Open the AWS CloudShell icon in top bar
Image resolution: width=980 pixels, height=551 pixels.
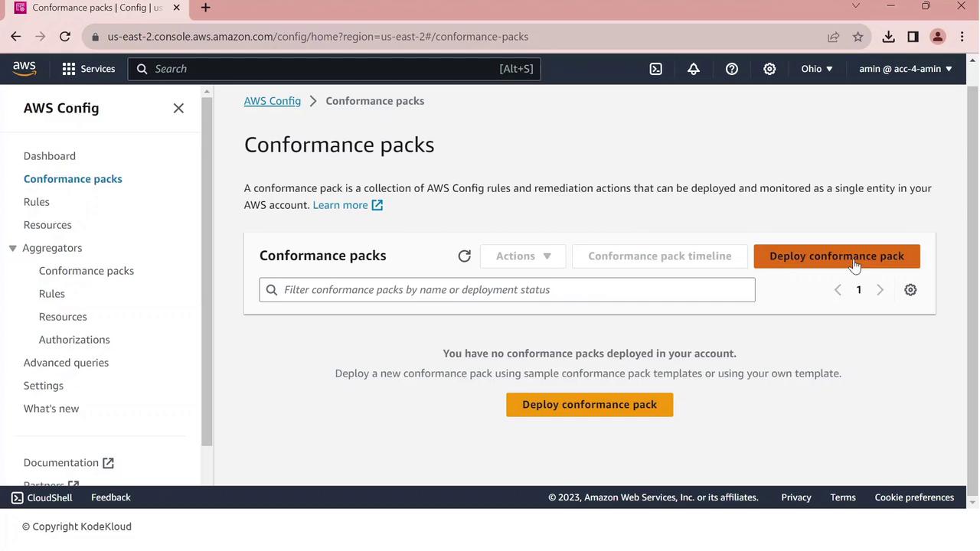(x=656, y=69)
